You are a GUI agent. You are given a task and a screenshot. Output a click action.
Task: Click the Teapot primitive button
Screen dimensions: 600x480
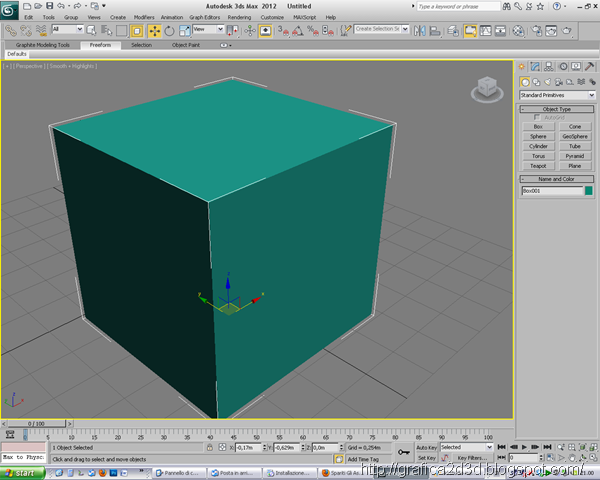click(539, 165)
